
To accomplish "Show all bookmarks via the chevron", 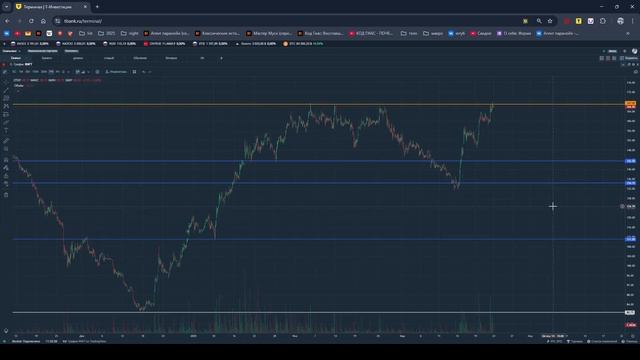I will [x=627, y=33].
